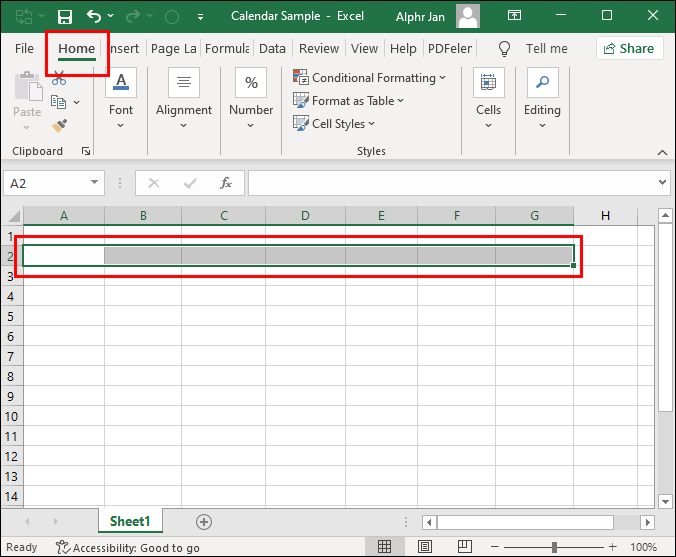Click the Tell me search box
Screen dimensions: 676x557
(x=546, y=49)
